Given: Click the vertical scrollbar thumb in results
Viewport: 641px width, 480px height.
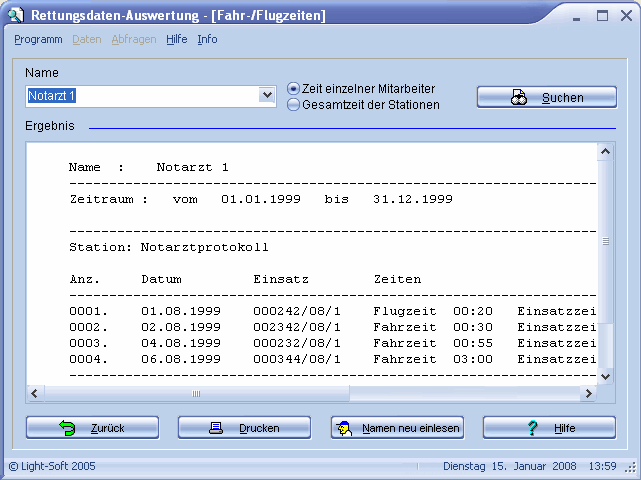Looking at the screenshot, I should [606, 241].
